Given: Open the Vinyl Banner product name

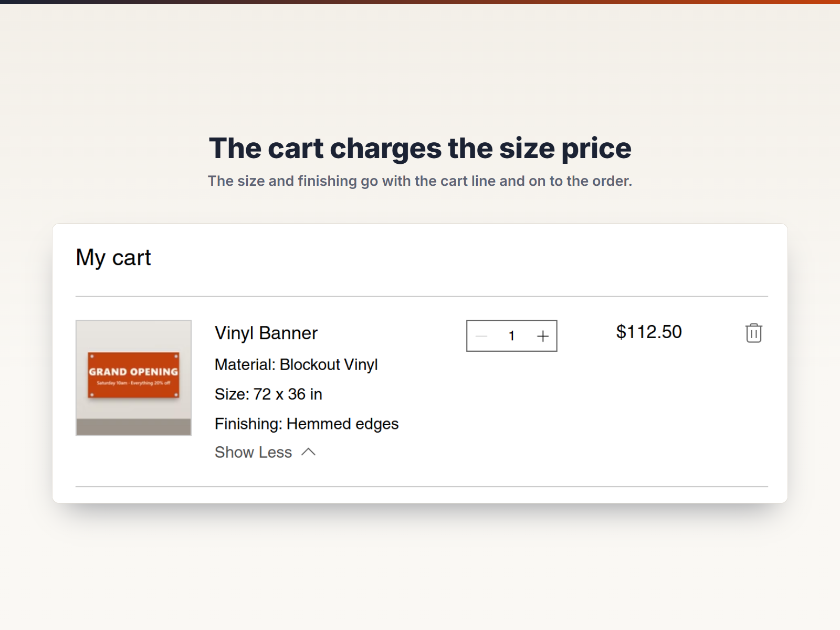Looking at the screenshot, I should 266,333.
